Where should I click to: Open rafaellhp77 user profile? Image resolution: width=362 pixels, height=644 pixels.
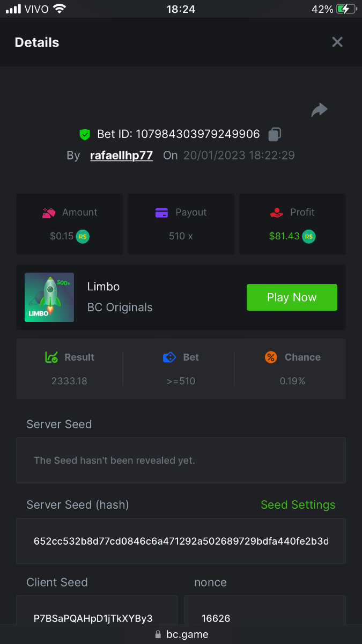pyautogui.click(x=121, y=156)
